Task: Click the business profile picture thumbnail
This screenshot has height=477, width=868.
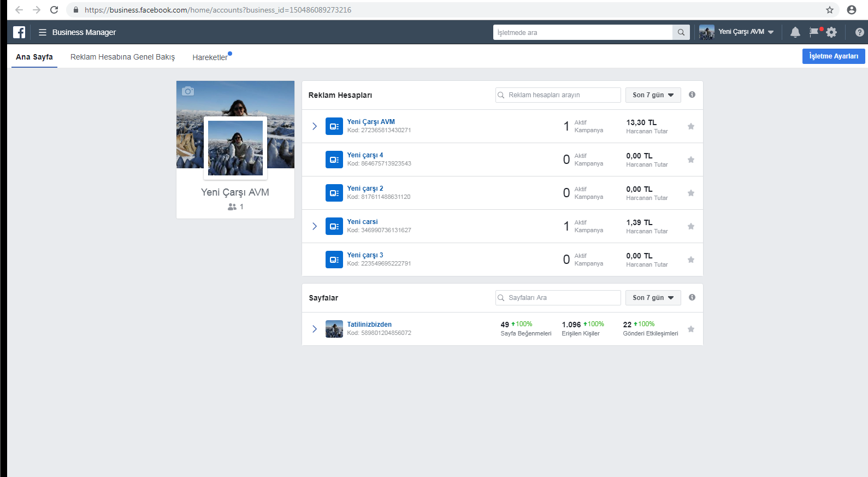Action: tap(235, 148)
